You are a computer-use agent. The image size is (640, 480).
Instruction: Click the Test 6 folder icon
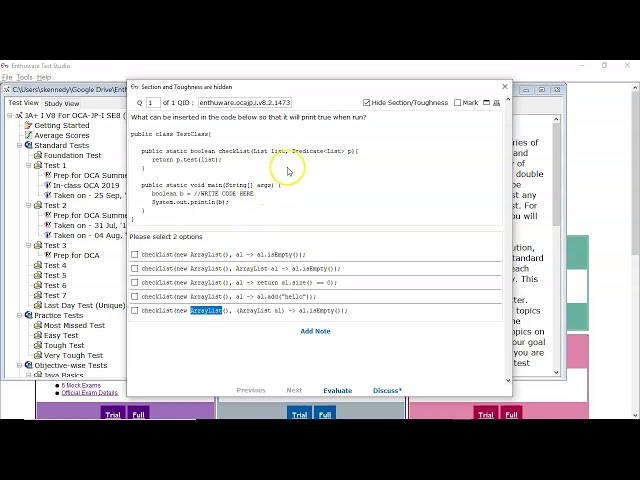(38, 285)
